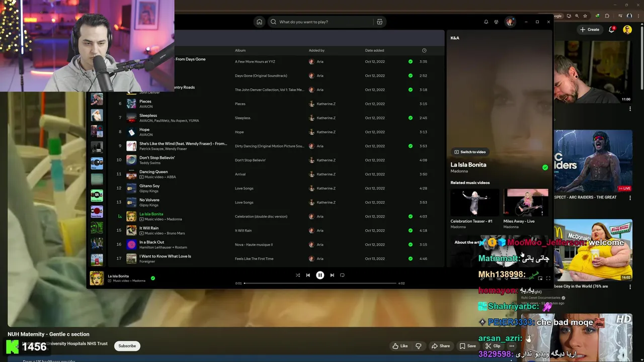This screenshot has width=644, height=362.
Task: Enable repeat in Spotify player
Action: pos(342,275)
